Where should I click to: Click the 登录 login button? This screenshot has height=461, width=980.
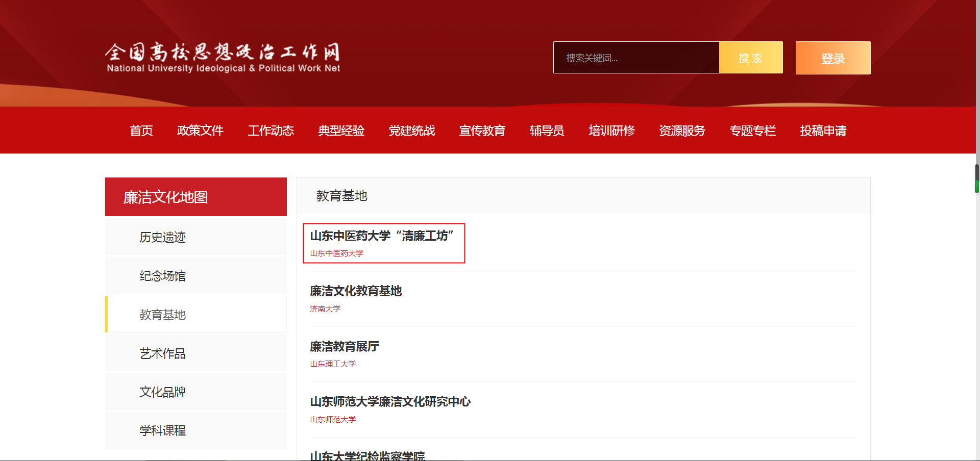point(833,58)
